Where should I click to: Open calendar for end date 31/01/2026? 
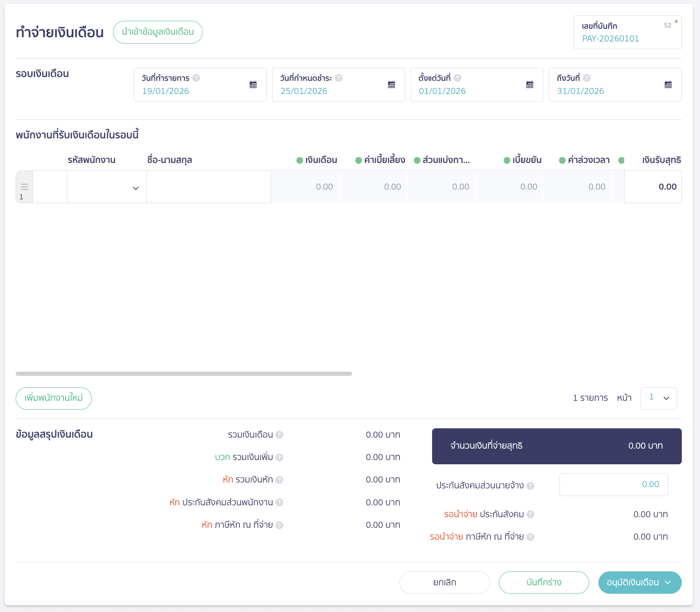click(x=668, y=85)
